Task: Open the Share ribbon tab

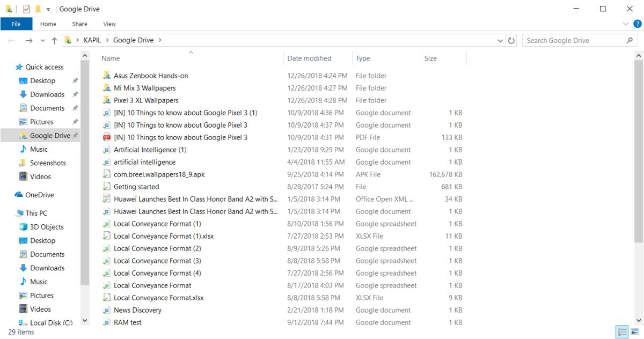Action: click(x=79, y=24)
